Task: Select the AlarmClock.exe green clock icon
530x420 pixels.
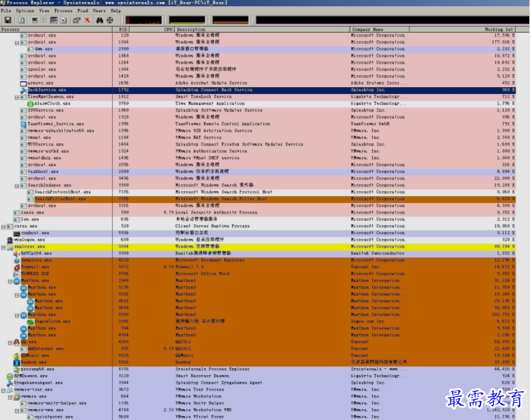Action: point(30,103)
